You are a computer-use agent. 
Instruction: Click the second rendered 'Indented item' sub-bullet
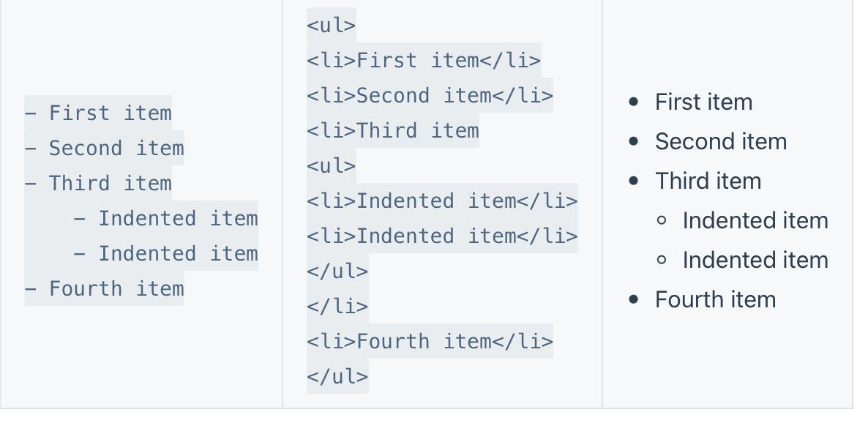point(755,260)
